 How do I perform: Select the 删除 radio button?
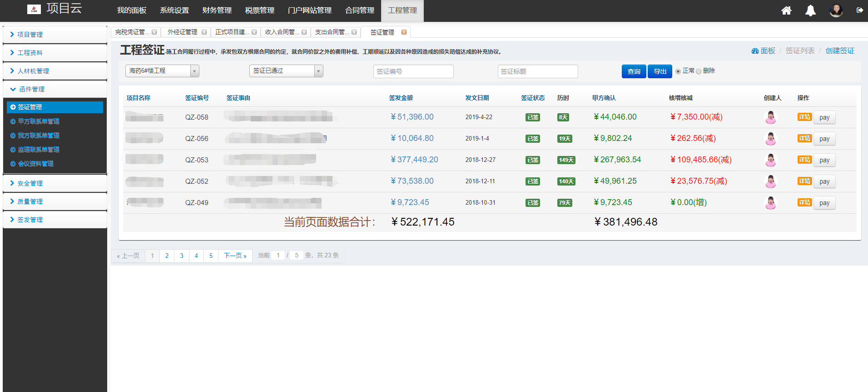click(x=699, y=71)
